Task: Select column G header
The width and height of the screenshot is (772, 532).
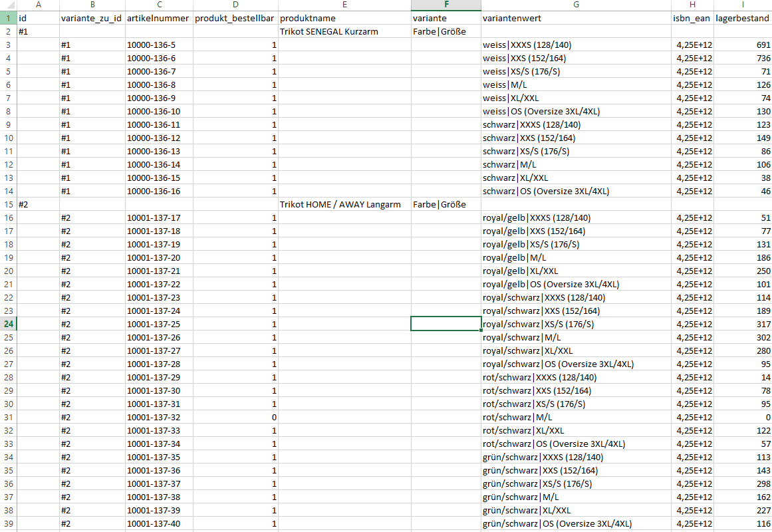Action: pos(576,5)
